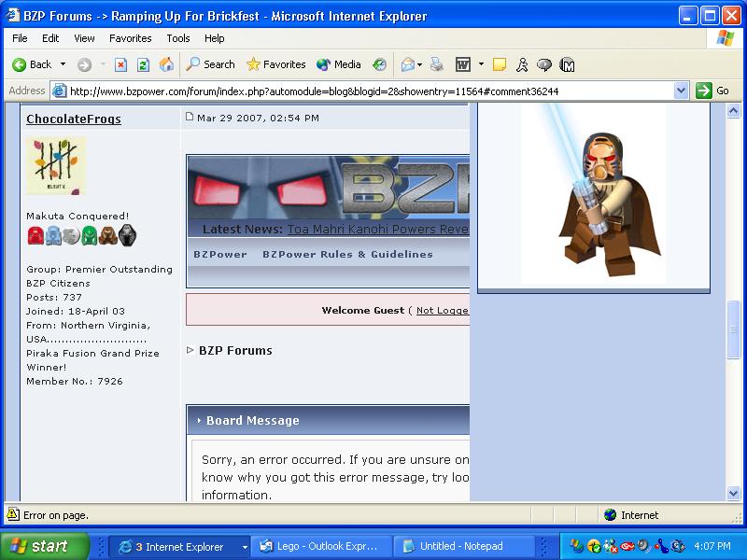
Task: Expand the BZP Forums triangle arrow
Action: pyautogui.click(x=190, y=350)
